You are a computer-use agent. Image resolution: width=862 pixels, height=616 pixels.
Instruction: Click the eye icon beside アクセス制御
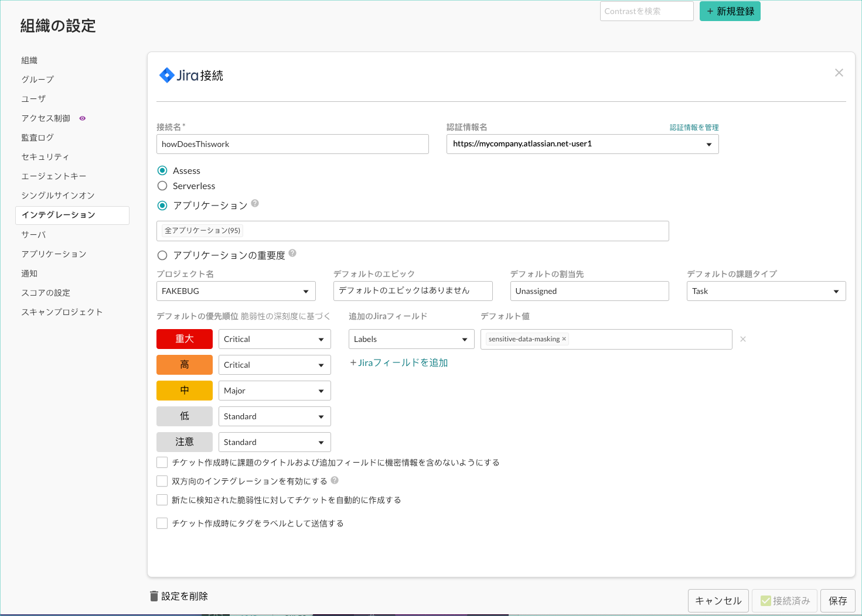[83, 118]
